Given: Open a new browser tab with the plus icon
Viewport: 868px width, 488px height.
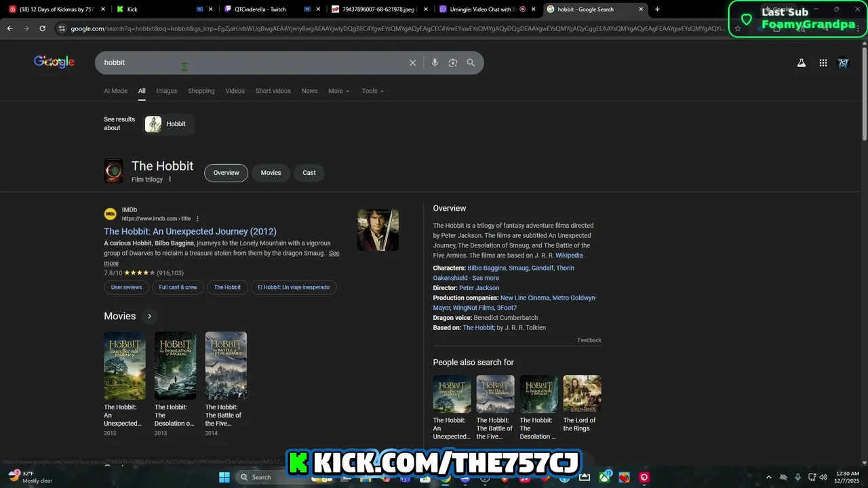Looking at the screenshot, I should click(657, 9).
